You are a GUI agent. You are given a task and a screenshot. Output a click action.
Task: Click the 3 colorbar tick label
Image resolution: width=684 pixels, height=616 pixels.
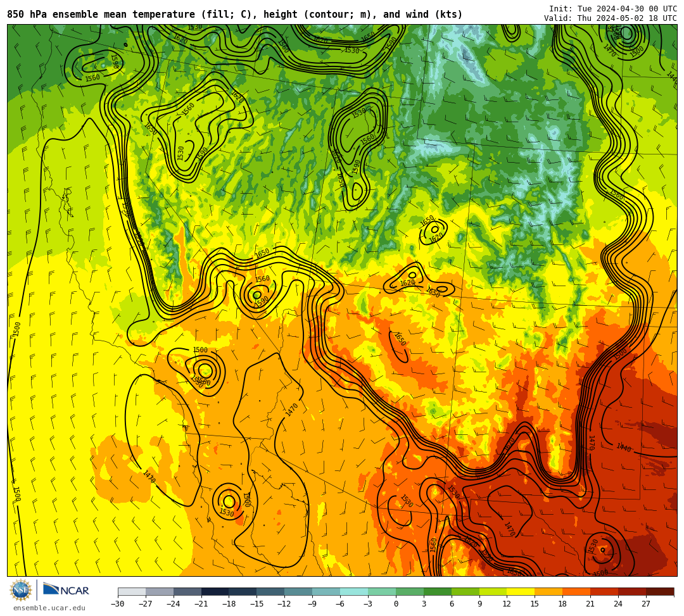424,604
